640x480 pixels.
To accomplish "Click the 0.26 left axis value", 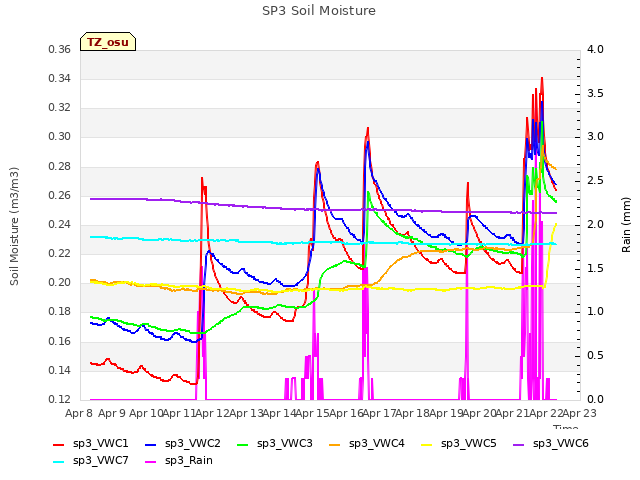I will point(60,196).
